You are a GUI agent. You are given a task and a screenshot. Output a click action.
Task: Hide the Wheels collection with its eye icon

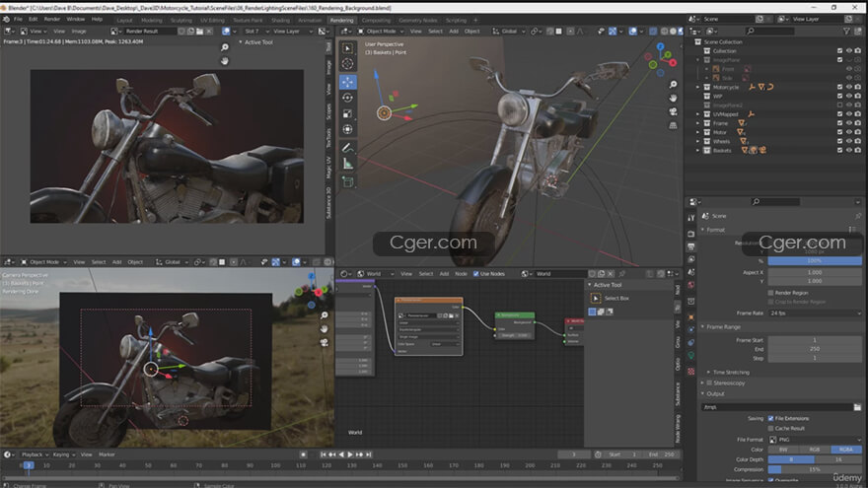[x=848, y=141]
